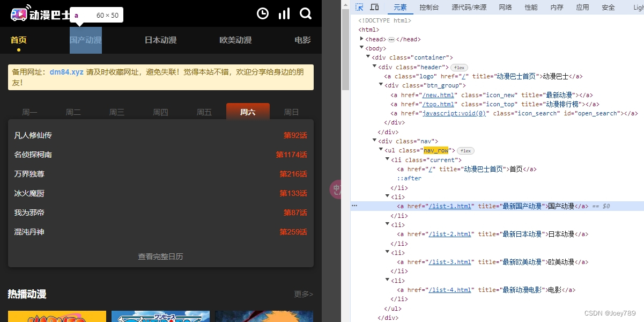
Task: Open the site search magnifier icon
Action: (x=306, y=13)
